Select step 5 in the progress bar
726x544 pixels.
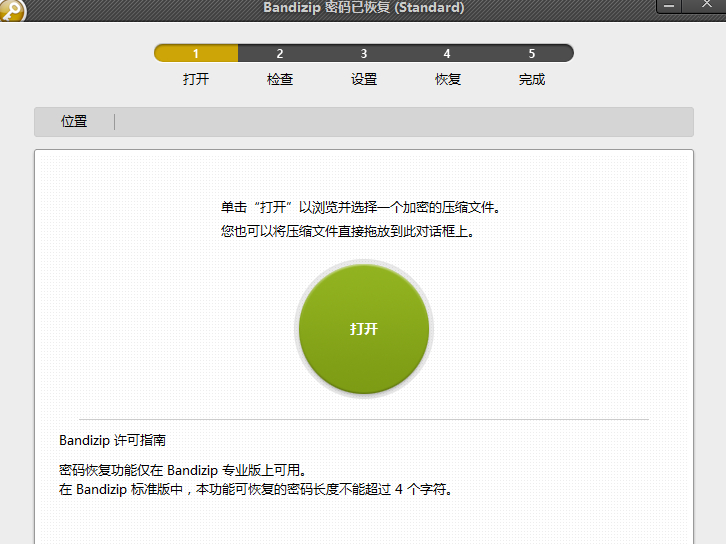(x=532, y=53)
